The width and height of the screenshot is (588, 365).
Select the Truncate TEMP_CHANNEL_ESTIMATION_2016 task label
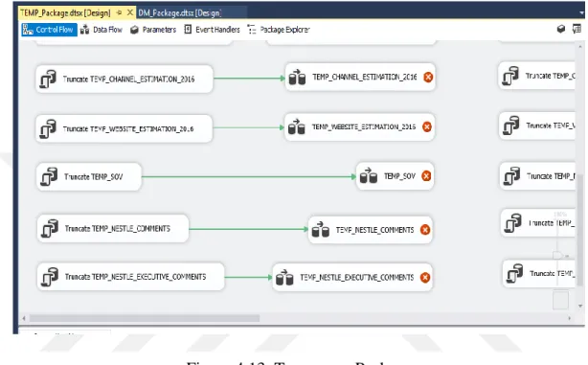coord(128,80)
